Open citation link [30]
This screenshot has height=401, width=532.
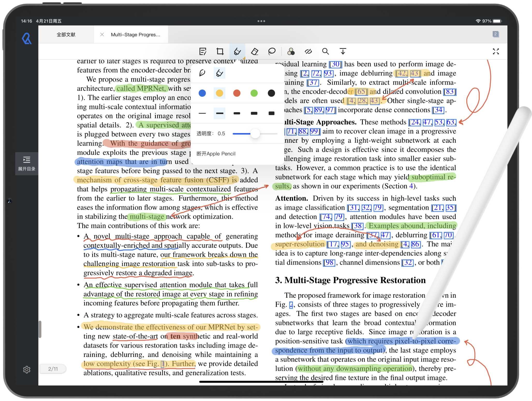point(335,64)
